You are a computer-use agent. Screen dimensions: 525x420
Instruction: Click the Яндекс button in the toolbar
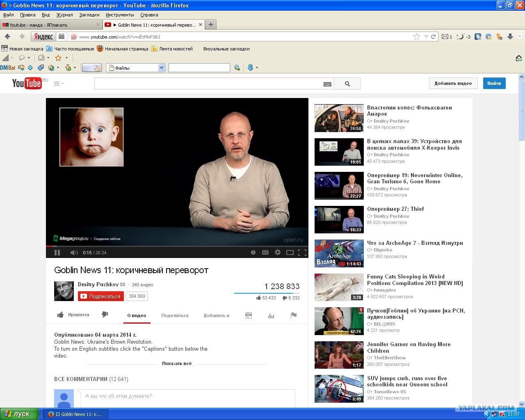(43, 37)
